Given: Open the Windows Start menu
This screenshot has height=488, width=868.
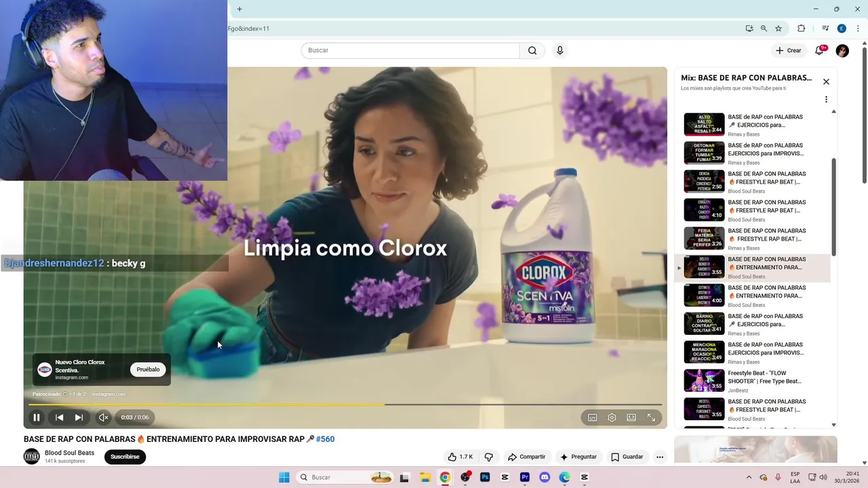Looking at the screenshot, I should tap(284, 477).
